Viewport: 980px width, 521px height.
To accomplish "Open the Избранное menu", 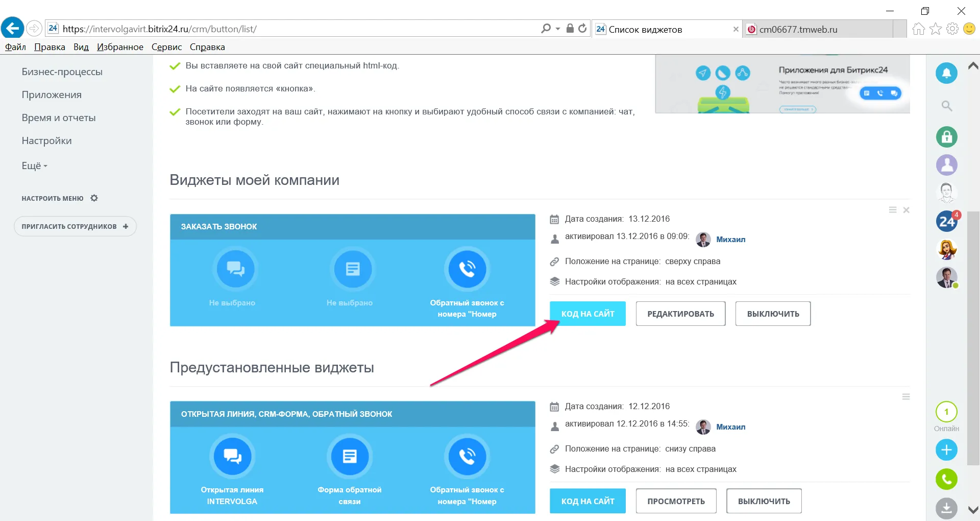I will point(120,47).
